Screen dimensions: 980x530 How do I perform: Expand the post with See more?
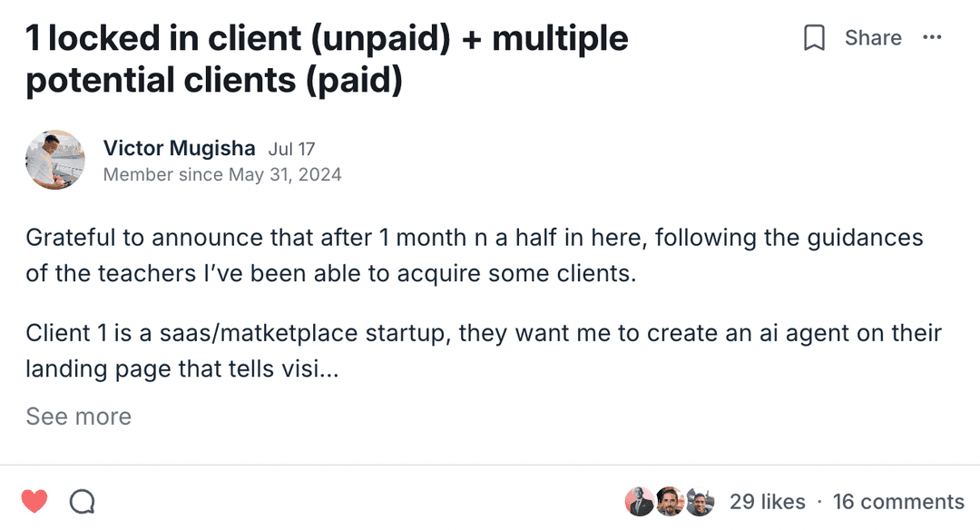[78, 417]
